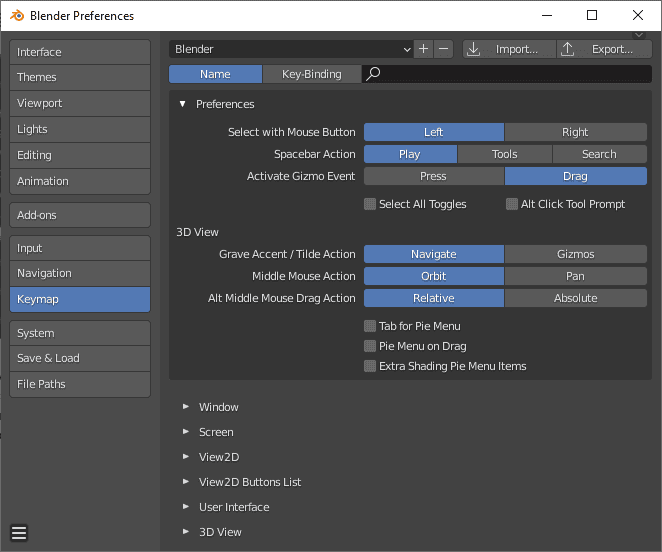This screenshot has width=662, height=552.
Task: Open the Lights preferences tab
Action: click(x=80, y=129)
